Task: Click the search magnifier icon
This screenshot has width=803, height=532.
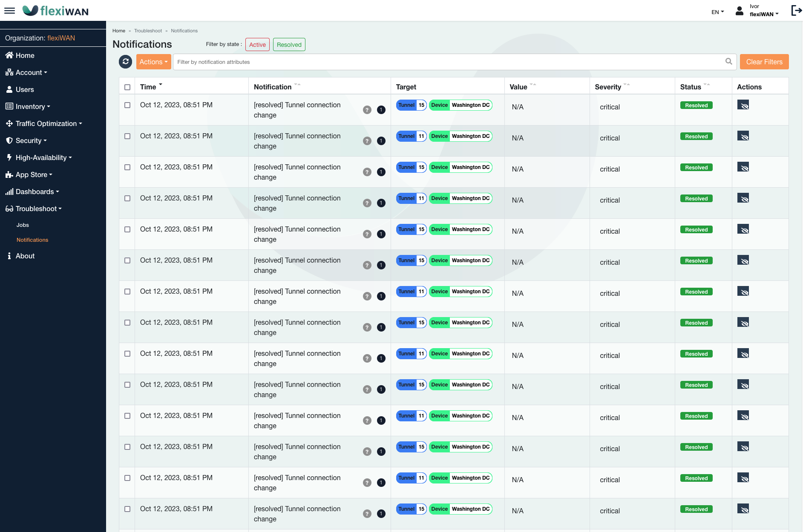Action: [728, 62]
